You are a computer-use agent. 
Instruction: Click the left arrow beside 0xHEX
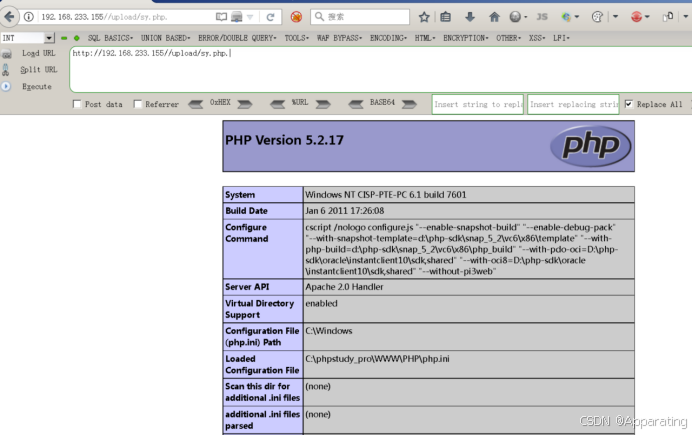tap(196, 105)
